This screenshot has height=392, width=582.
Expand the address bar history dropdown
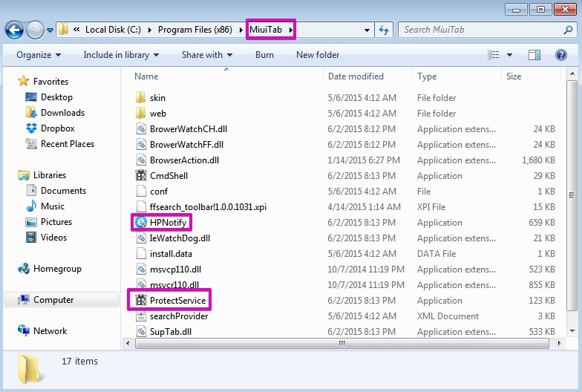[367, 30]
